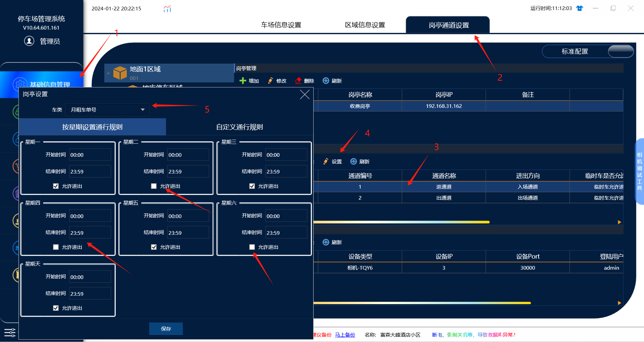Enable 允许进出 checkbox for 星期四
This screenshot has width=644, height=342.
tap(56, 247)
